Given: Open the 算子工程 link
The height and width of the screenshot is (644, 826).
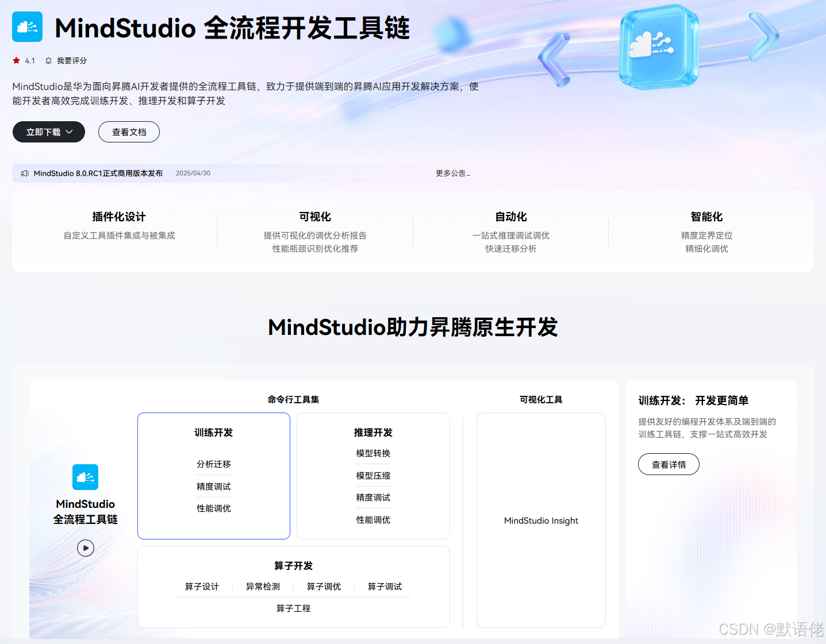Looking at the screenshot, I should 293,608.
